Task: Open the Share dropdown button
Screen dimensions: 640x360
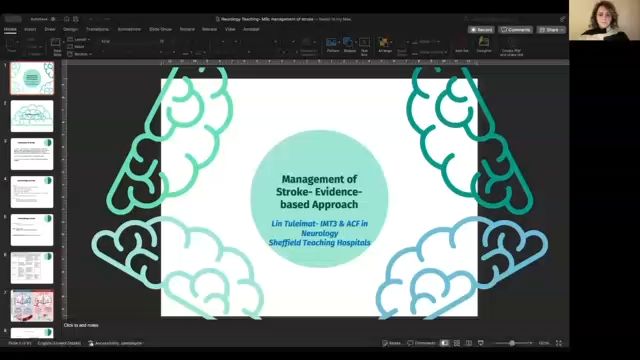Action: pos(551,30)
